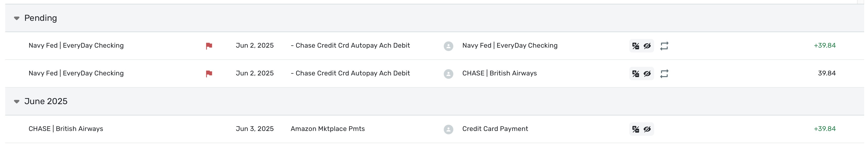Collapse the June 2025 group
This screenshot has width=868, height=147.
click(x=16, y=102)
